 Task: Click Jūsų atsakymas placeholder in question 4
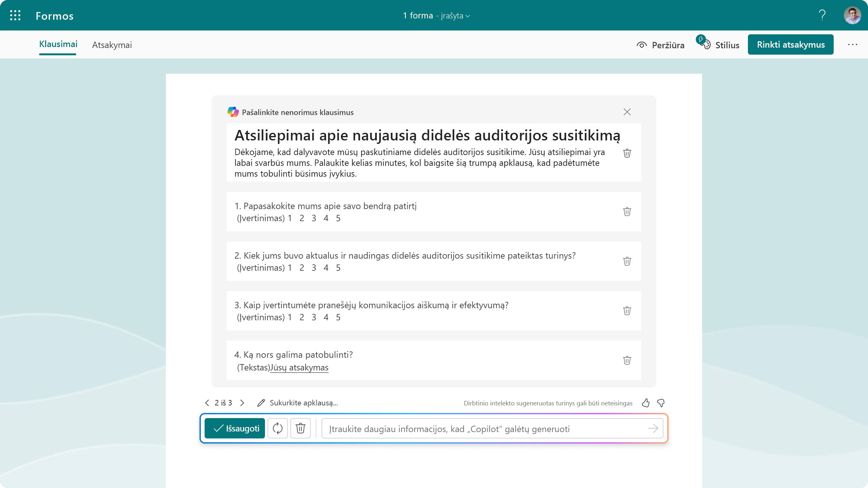[x=299, y=367]
